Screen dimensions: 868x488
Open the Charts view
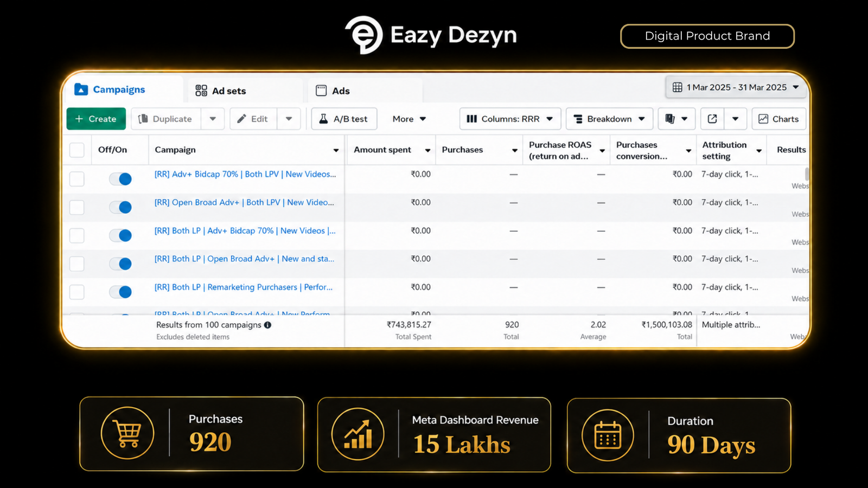778,119
